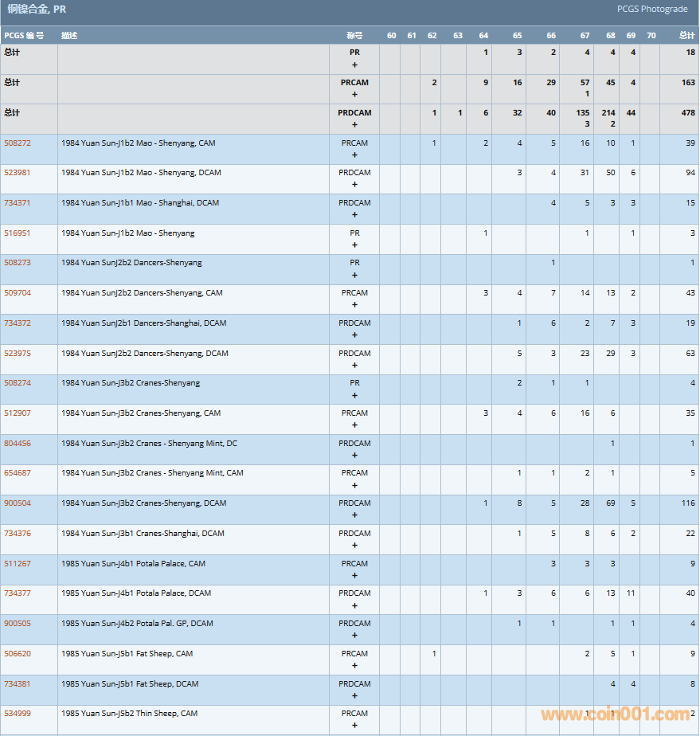The width and height of the screenshot is (700, 736).
Task: Expand plus sign for Cranes-Shanghai DCAM row
Action: [x=354, y=545]
